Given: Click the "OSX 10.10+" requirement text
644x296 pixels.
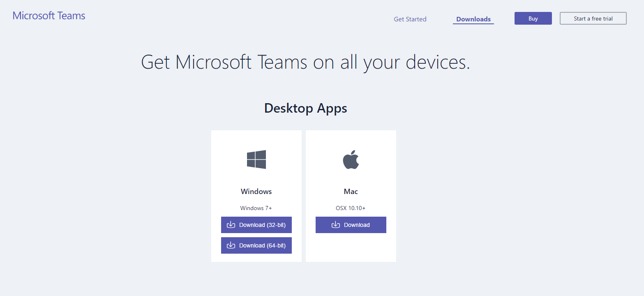Looking at the screenshot, I should pos(351,208).
